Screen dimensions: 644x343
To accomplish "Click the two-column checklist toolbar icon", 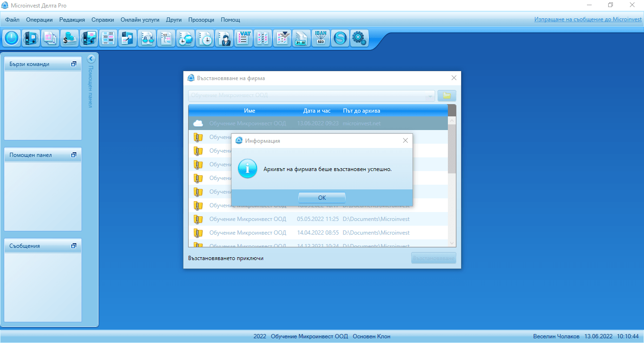I will [x=263, y=38].
